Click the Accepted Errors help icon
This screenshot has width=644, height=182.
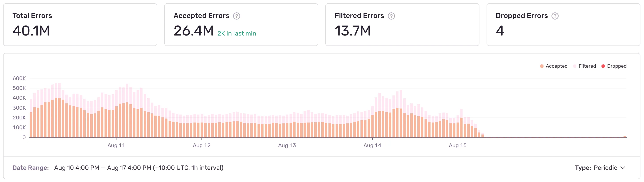(237, 16)
